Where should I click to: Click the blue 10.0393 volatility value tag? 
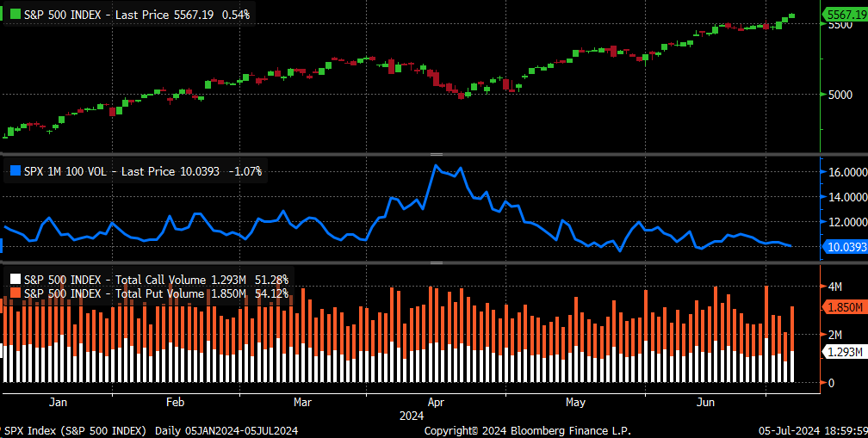pyautogui.click(x=845, y=247)
